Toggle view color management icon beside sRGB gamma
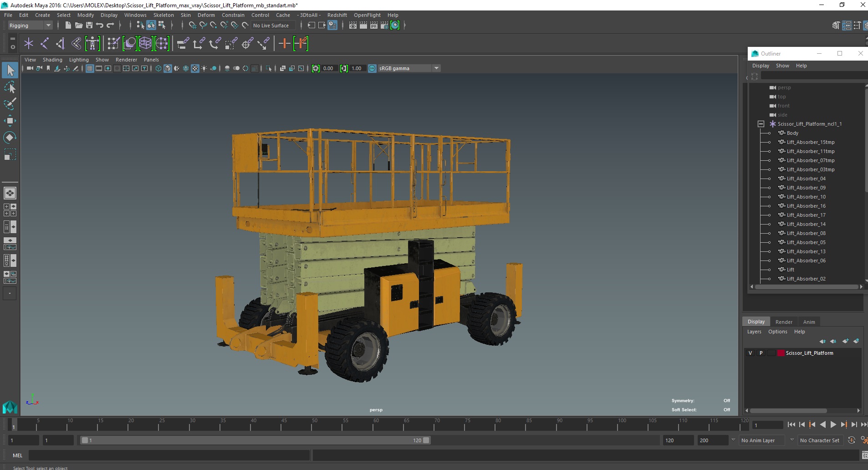Screen dimensions: 868x470 click(x=372, y=68)
